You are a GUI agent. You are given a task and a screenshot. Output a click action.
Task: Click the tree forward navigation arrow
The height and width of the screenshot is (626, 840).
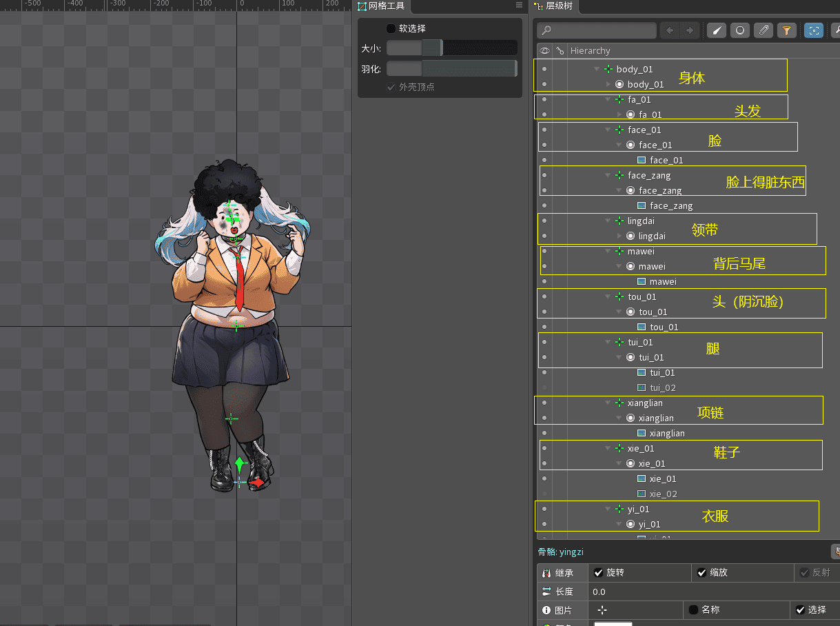(689, 30)
